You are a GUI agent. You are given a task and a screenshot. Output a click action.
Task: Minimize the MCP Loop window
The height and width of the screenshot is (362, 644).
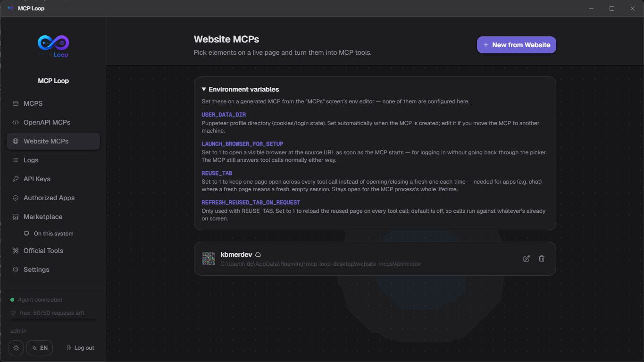click(x=591, y=8)
